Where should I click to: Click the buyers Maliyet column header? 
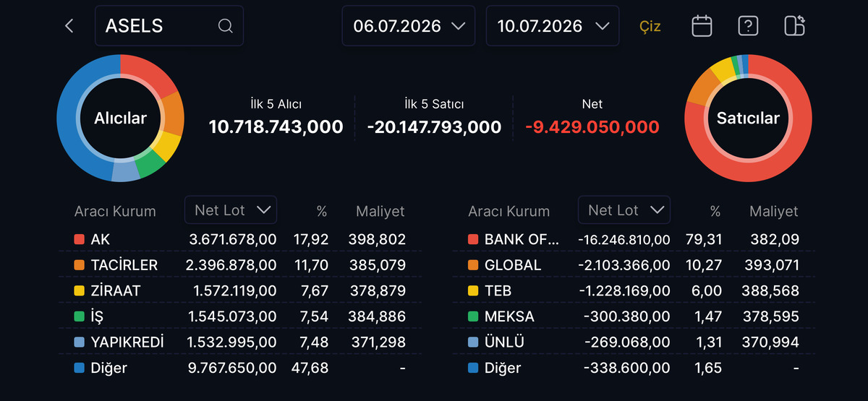(x=380, y=212)
